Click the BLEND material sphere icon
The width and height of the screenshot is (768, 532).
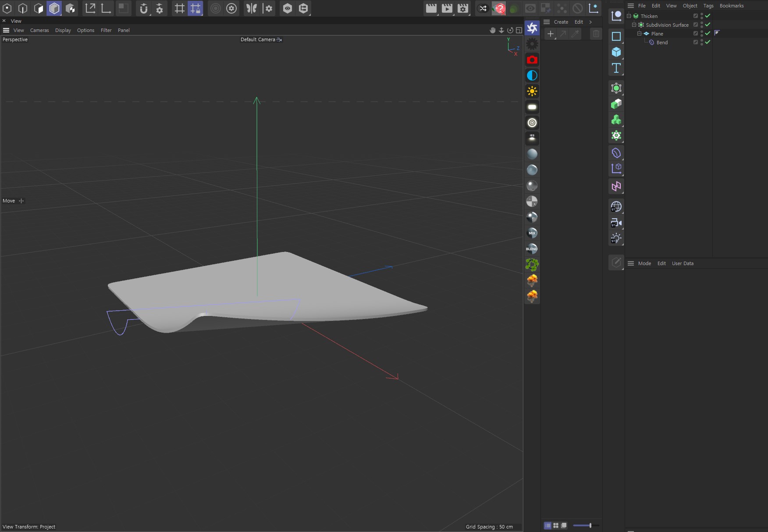click(532, 248)
